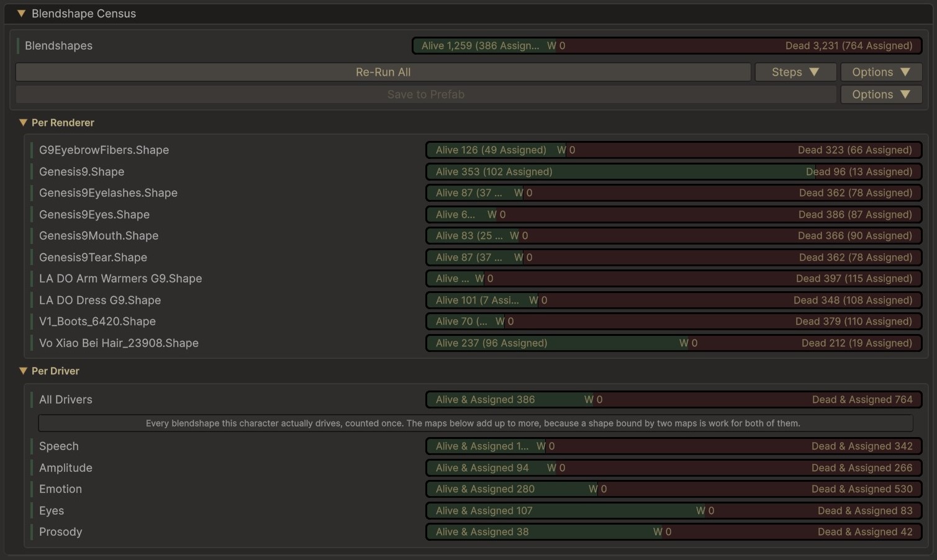Click the Eyes driver census bar

(674, 510)
